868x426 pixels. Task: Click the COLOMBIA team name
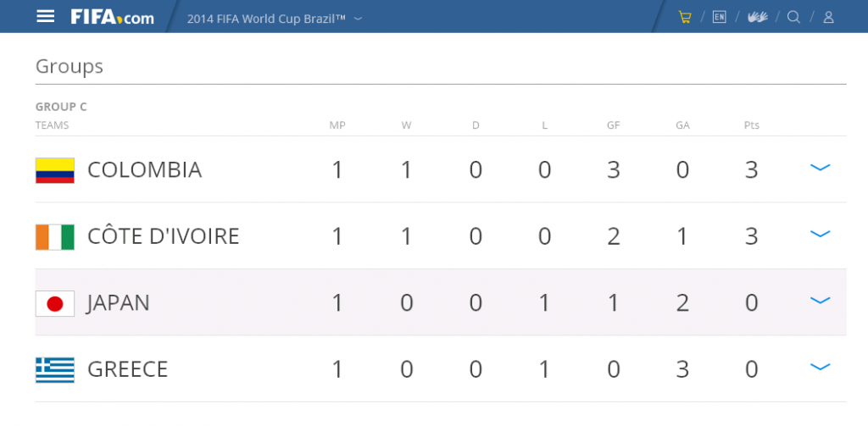point(144,170)
